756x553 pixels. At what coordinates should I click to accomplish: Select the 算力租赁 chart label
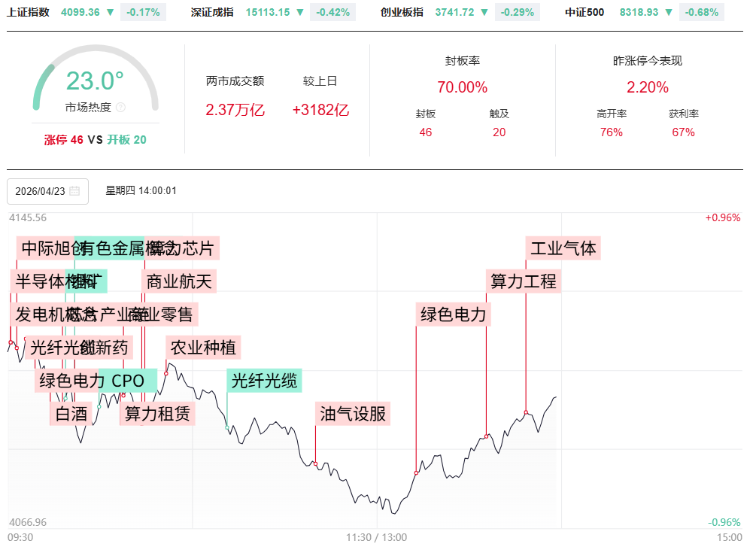[x=157, y=413]
